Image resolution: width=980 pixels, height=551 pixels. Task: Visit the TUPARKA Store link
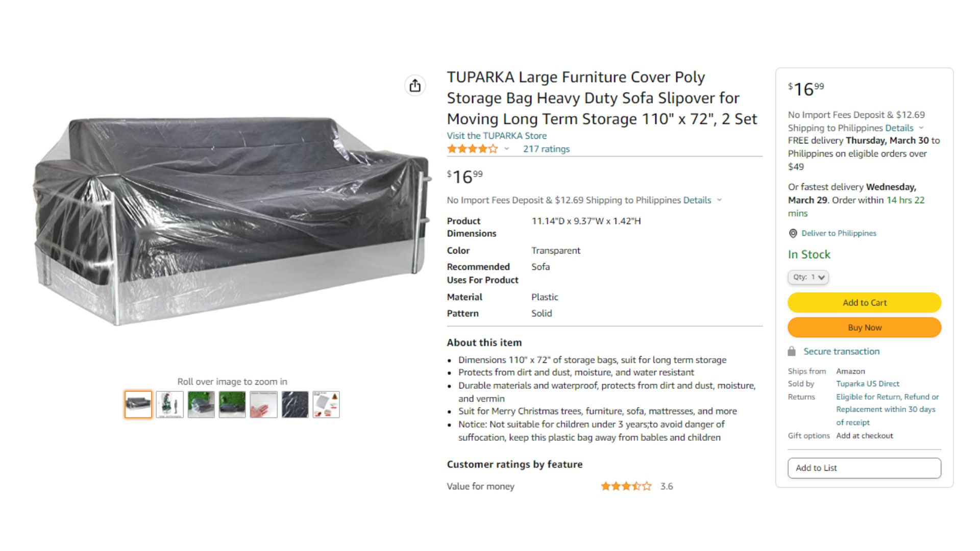tap(497, 136)
